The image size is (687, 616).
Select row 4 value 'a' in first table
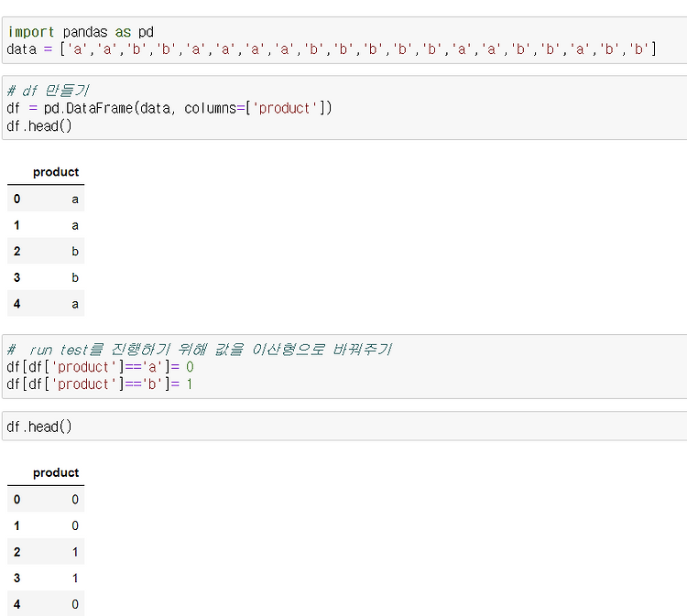[75, 304]
